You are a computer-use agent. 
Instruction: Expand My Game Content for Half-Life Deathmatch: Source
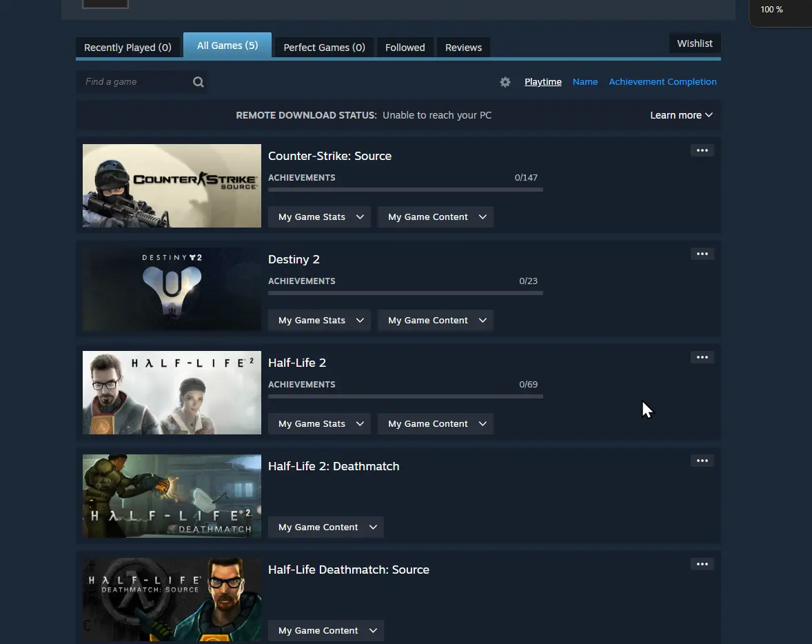point(326,630)
